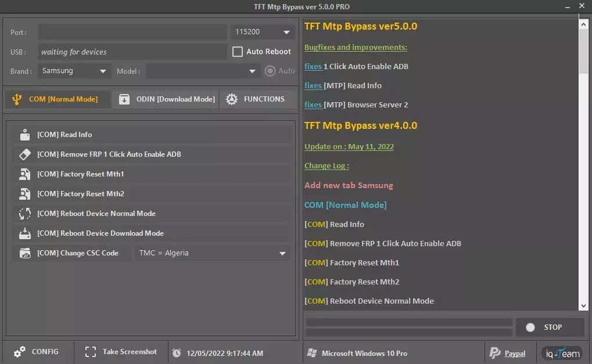Open the baud rate 115200 dropdown
Image resolution: width=592 pixels, height=364 pixels.
[262, 31]
